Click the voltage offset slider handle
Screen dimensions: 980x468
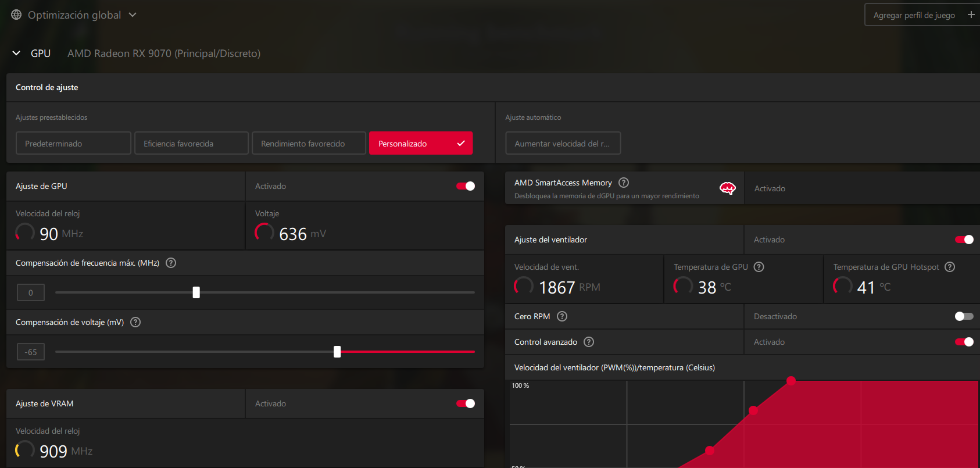point(337,352)
